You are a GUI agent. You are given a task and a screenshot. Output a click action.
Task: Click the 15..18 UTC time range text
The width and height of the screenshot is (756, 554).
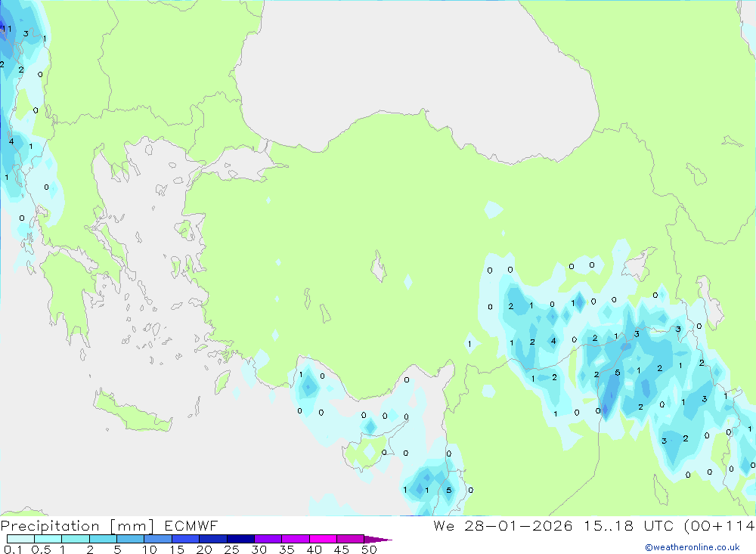629,525
